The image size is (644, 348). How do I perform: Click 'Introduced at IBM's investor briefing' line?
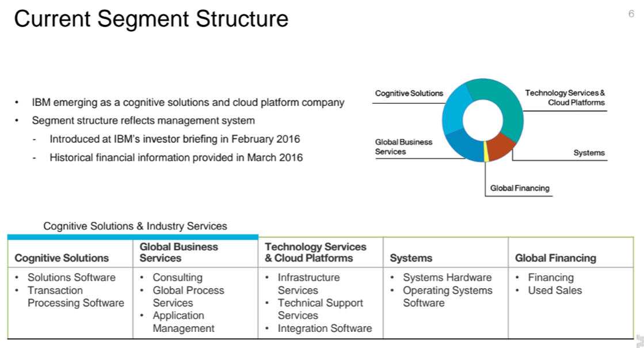pyautogui.click(x=175, y=139)
